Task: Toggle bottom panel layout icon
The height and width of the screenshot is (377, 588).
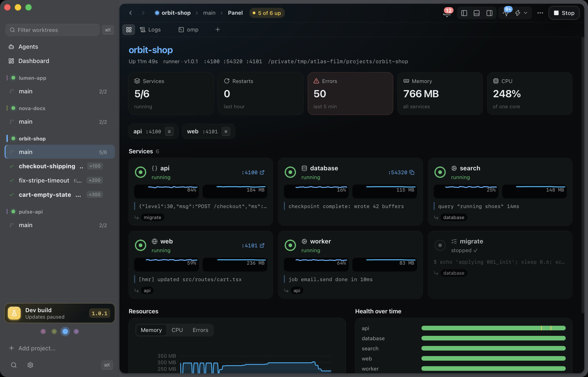Action: [477, 13]
